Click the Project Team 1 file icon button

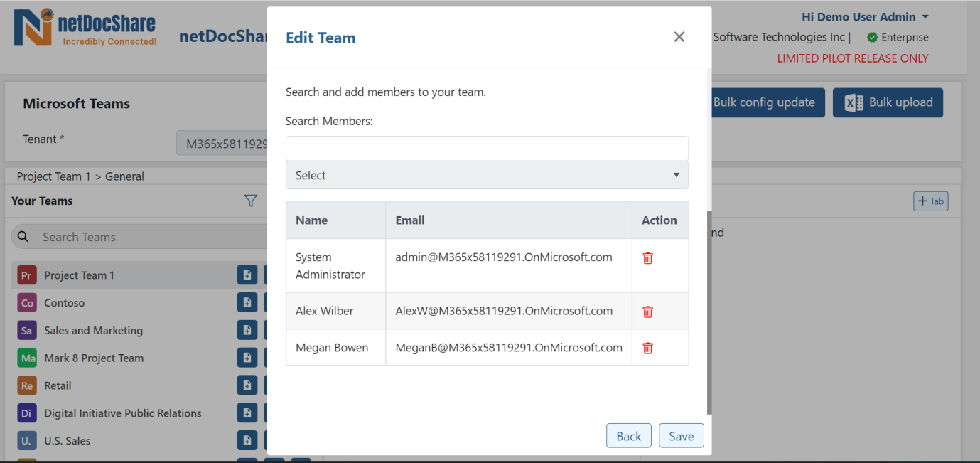click(247, 275)
